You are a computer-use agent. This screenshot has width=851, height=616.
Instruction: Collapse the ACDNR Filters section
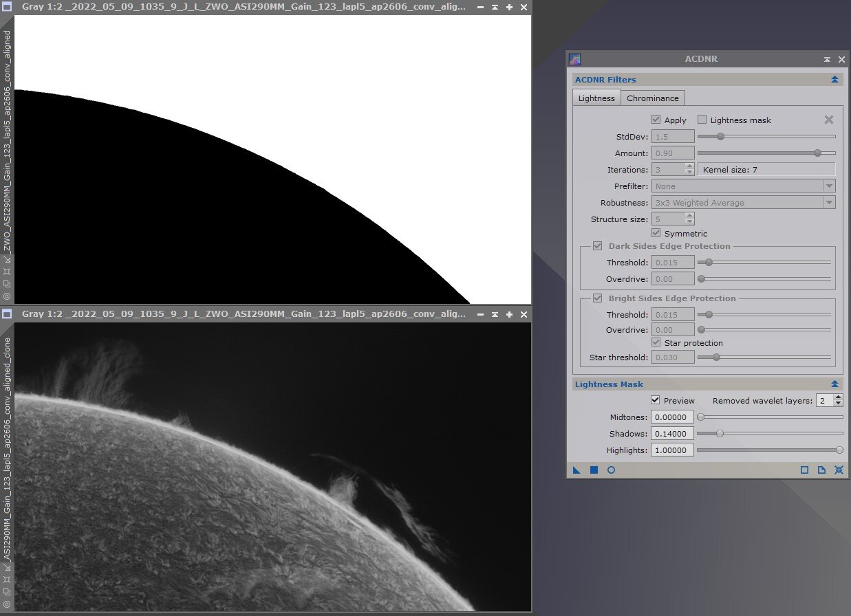834,80
